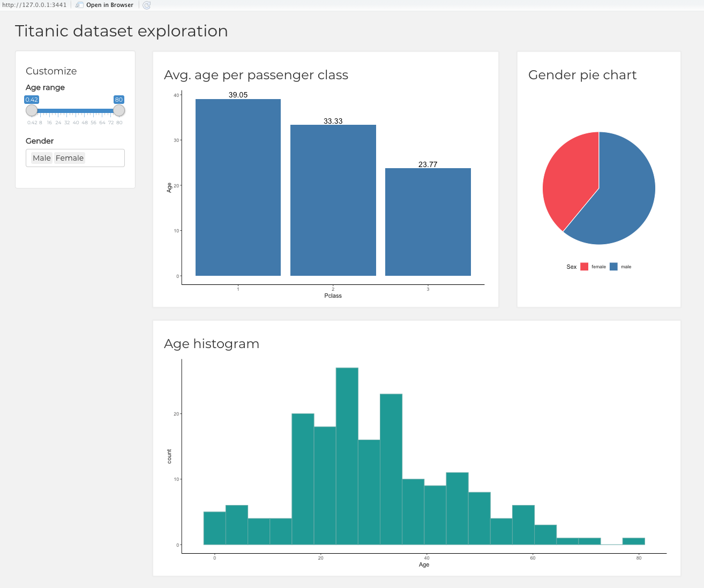This screenshot has height=588, width=704.
Task: Click the Gender selection input field
Action: (75, 158)
